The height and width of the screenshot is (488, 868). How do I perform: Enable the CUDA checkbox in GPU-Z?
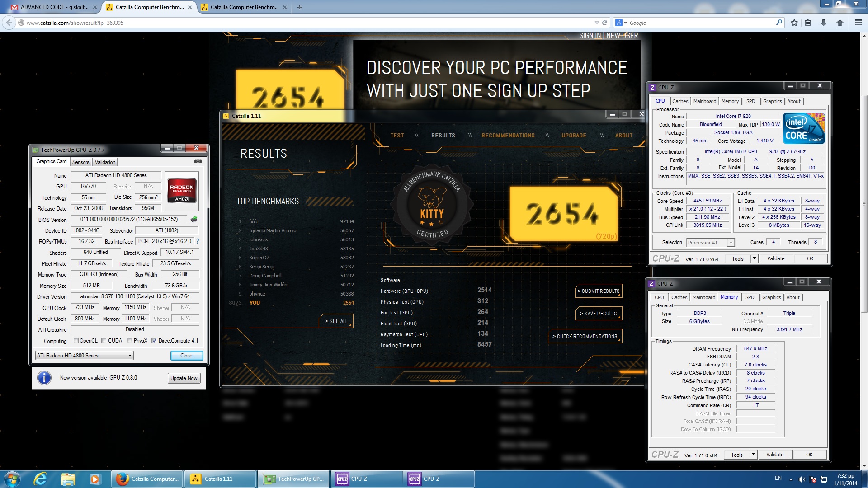click(104, 341)
